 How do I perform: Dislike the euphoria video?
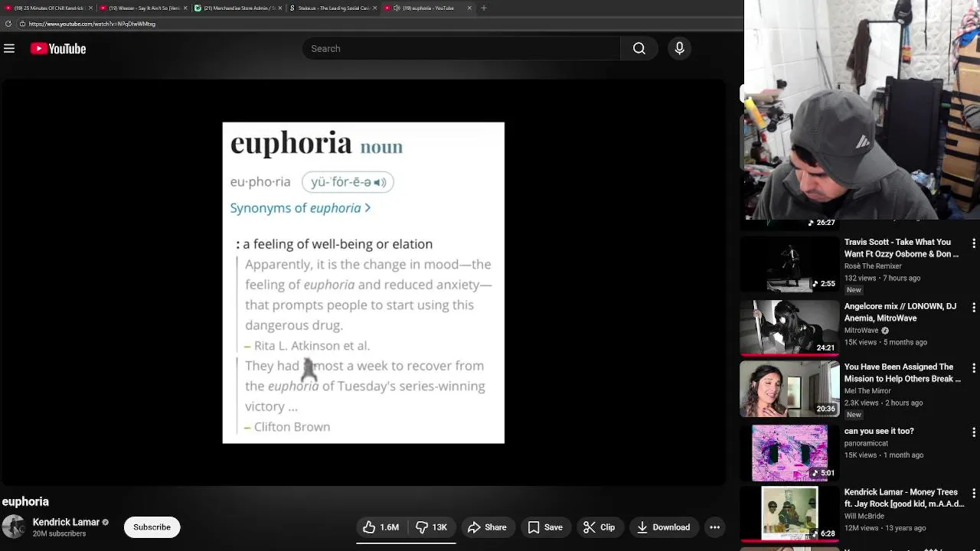point(432,527)
